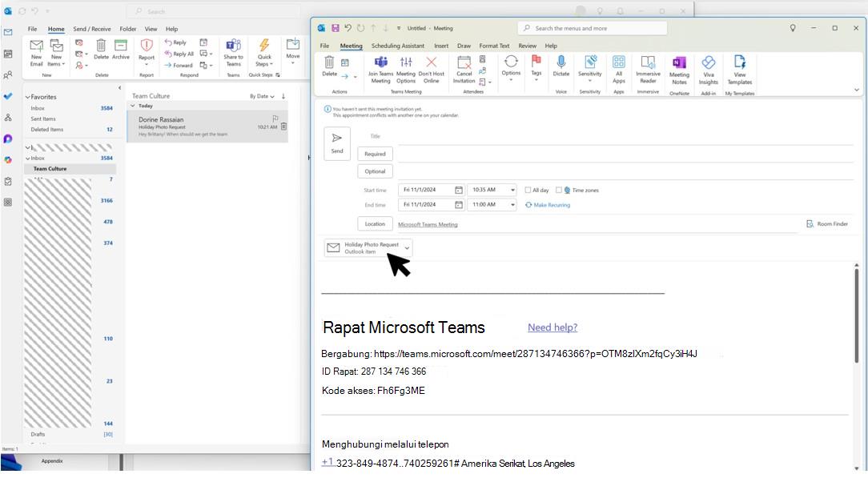Click Archive in main Outlook ribbon
This screenshot has width=868, height=478.
[121, 50]
